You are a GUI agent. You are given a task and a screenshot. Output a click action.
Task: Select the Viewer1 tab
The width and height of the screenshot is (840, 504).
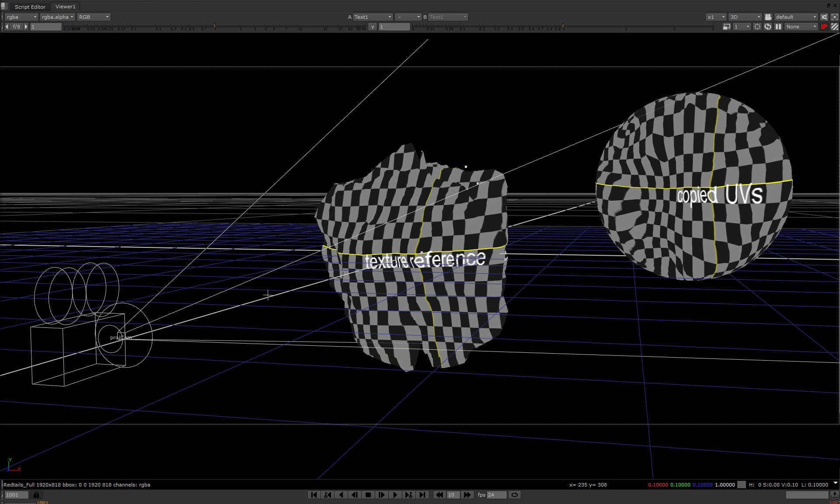pos(65,7)
